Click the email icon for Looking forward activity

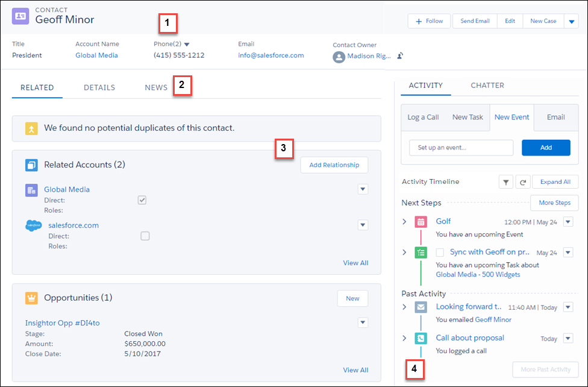coord(421,307)
